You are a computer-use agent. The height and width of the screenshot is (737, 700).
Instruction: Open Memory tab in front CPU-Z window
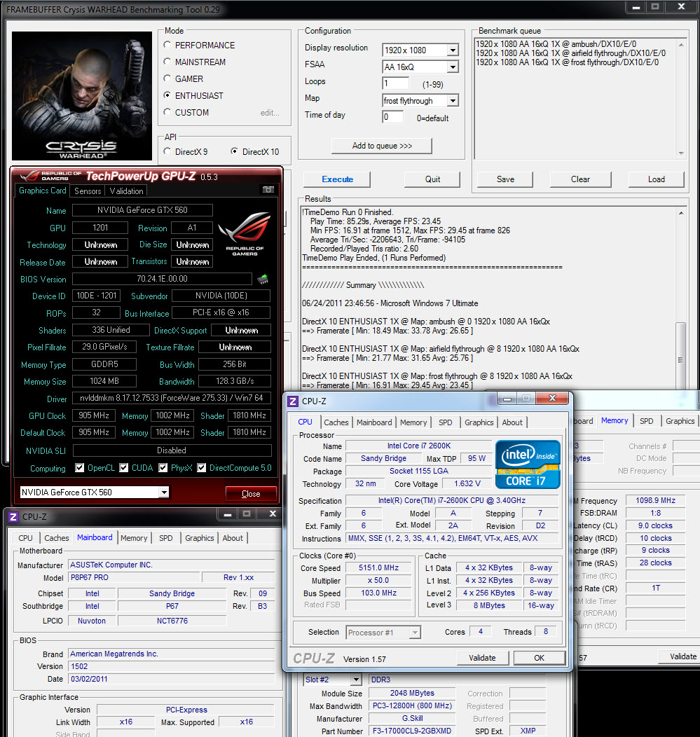pyautogui.click(x=413, y=422)
